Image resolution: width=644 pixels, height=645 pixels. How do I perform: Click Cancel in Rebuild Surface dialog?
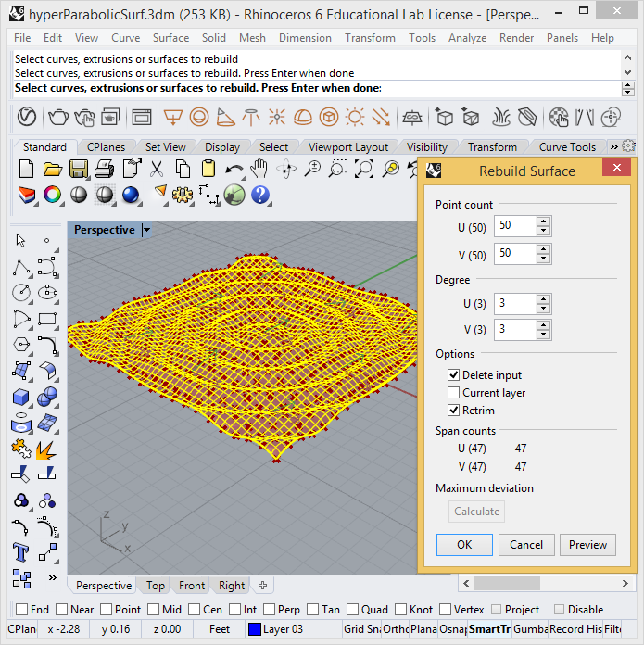click(526, 545)
